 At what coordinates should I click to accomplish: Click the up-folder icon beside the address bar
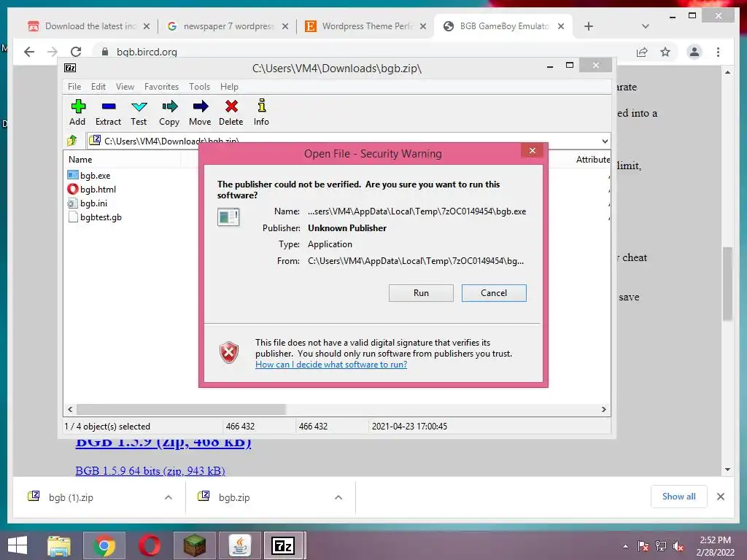coord(72,141)
